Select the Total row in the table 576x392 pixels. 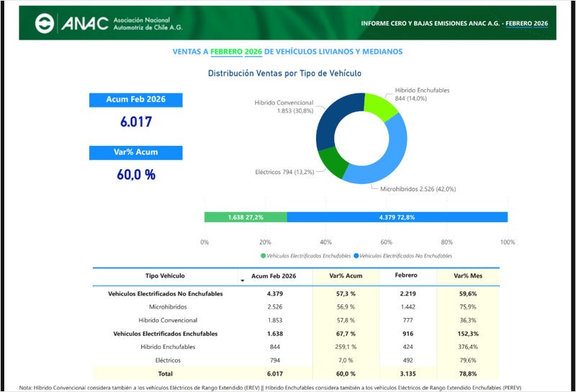[165, 374]
